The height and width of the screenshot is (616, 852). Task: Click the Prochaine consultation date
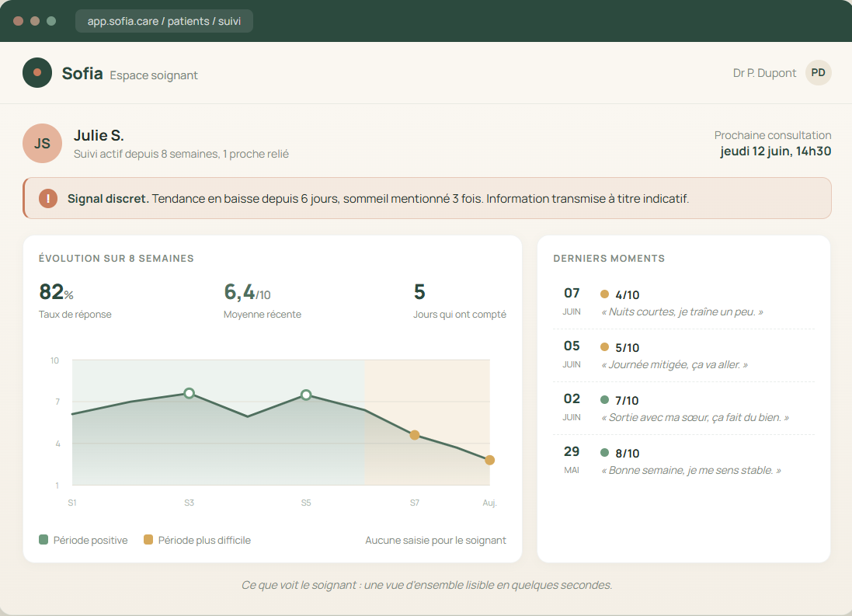pos(775,151)
